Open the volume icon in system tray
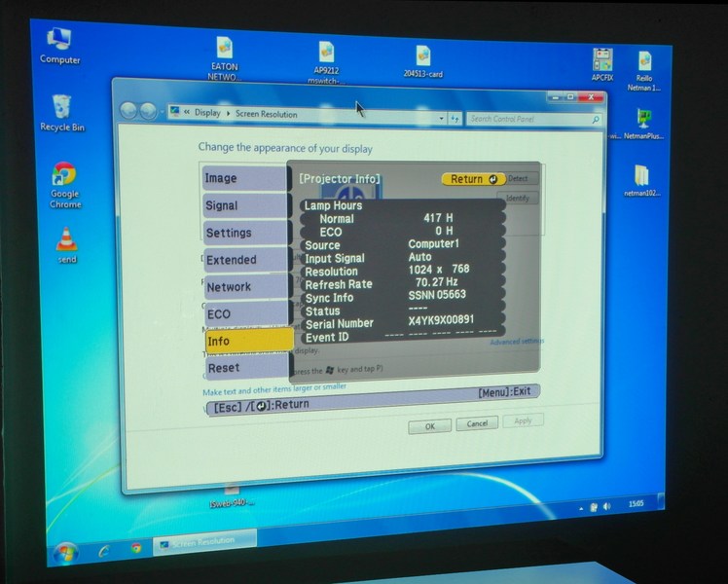Screen dimensions: 728x584 [x=606, y=506]
